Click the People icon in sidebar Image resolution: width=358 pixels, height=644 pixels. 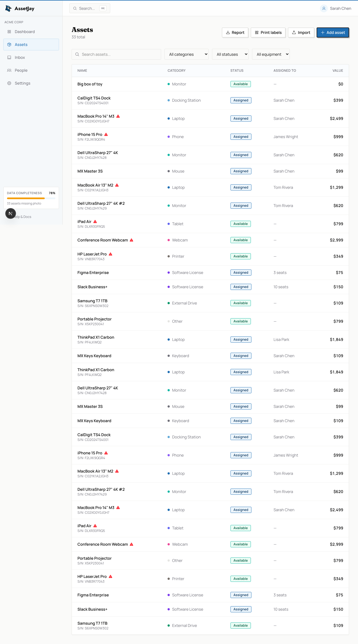coord(9,70)
